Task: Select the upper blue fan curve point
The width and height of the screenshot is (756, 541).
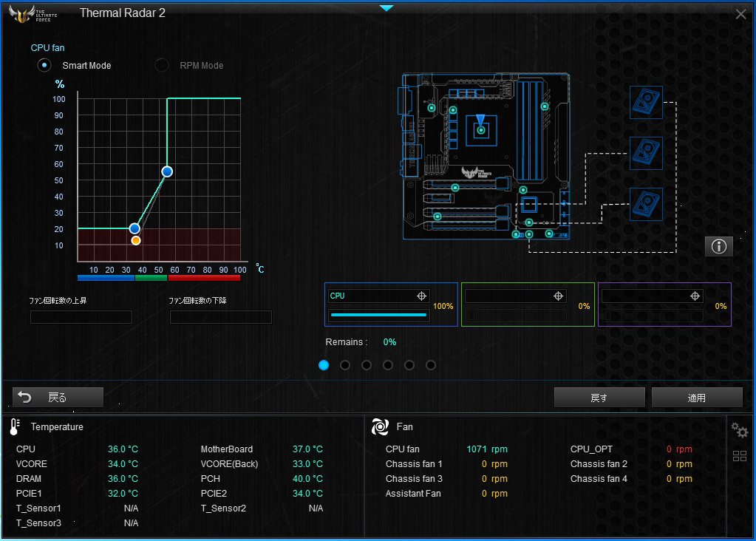Action: (x=167, y=171)
